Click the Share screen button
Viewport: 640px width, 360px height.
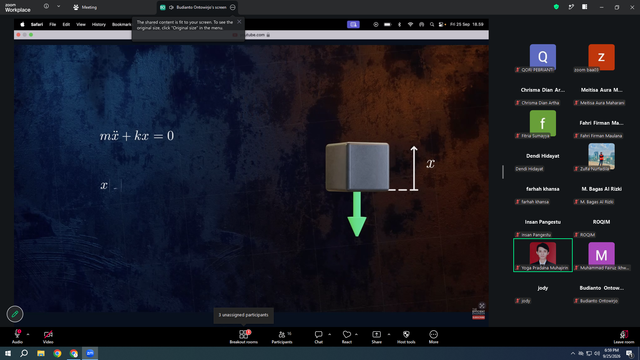tap(376, 337)
